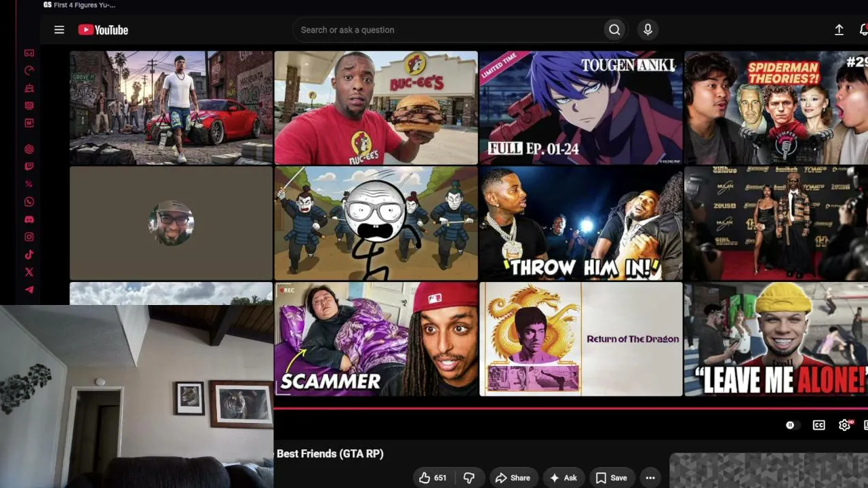This screenshot has height=488, width=868.
Task: Click the Ask button
Action: pos(563,478)
